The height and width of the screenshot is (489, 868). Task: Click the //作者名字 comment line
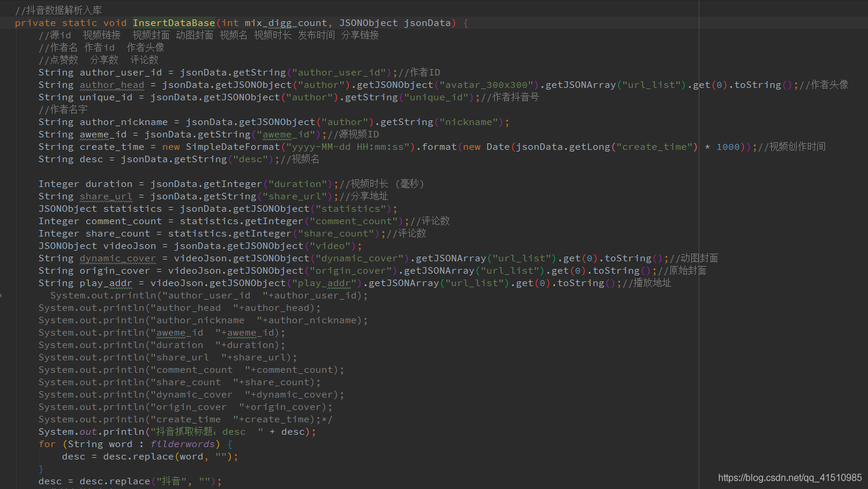click(63, 110)
